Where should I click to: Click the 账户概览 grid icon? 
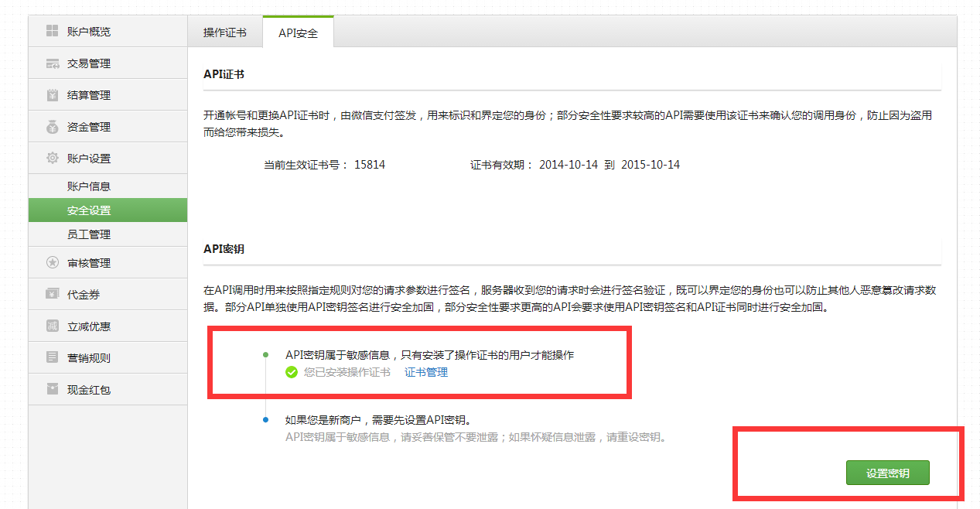pyautogui.click(x=52, y=32)
